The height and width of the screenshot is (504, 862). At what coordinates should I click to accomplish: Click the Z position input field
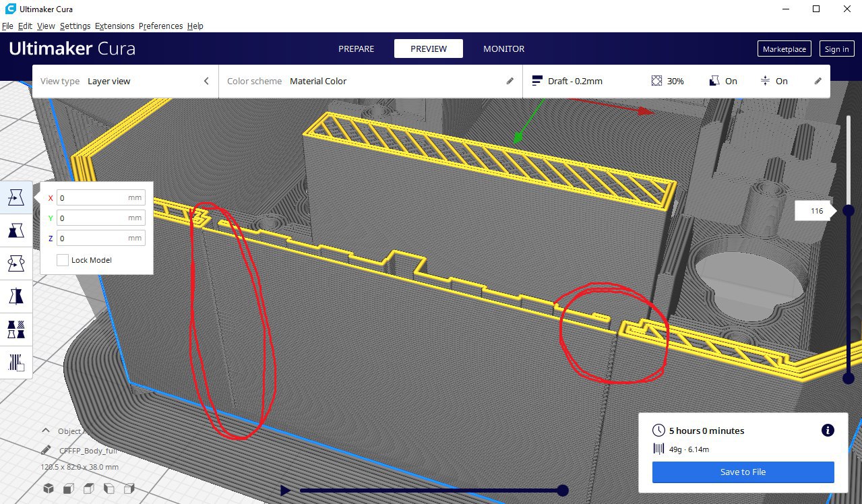(x=101, y=238)
